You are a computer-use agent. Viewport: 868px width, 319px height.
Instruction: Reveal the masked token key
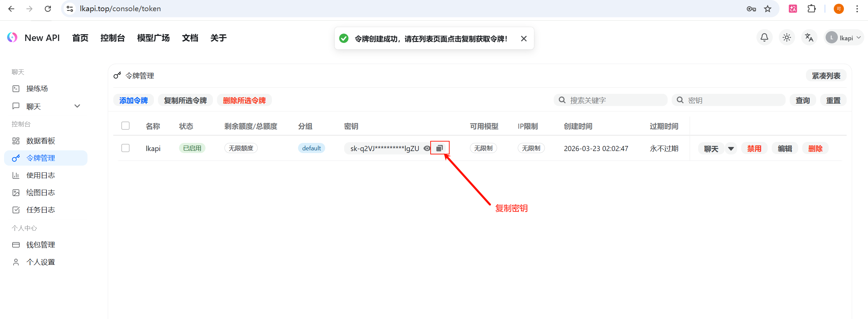point(427,148)
